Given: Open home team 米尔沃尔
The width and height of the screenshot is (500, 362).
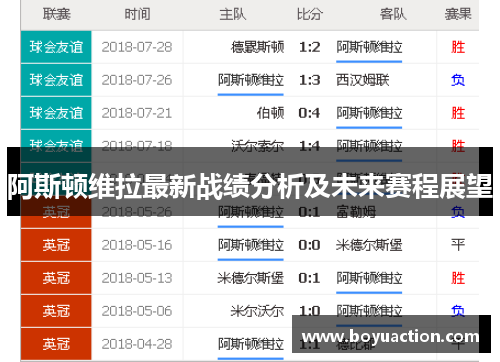Looking at the screenshot, I should pyautogui.click(x=257, y=311).
